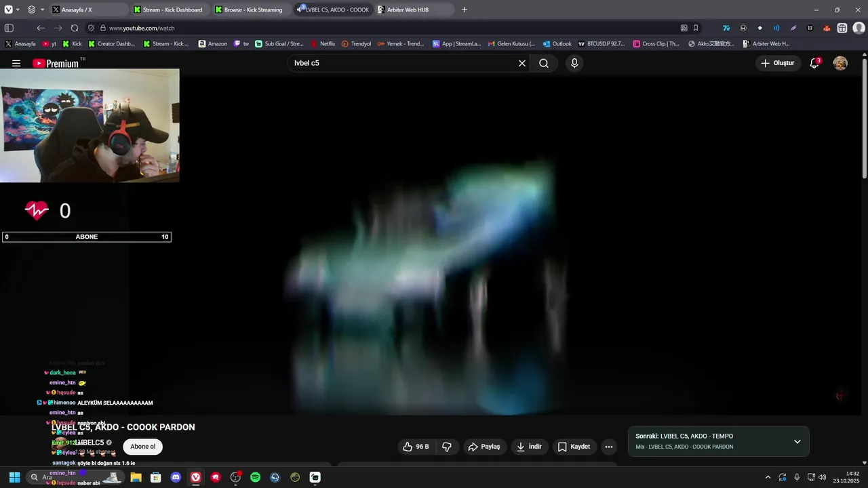The height and width of the screenshot is (488, 868).
Task: Click the YouTube Premium logo
Action: tap(56, 63)
